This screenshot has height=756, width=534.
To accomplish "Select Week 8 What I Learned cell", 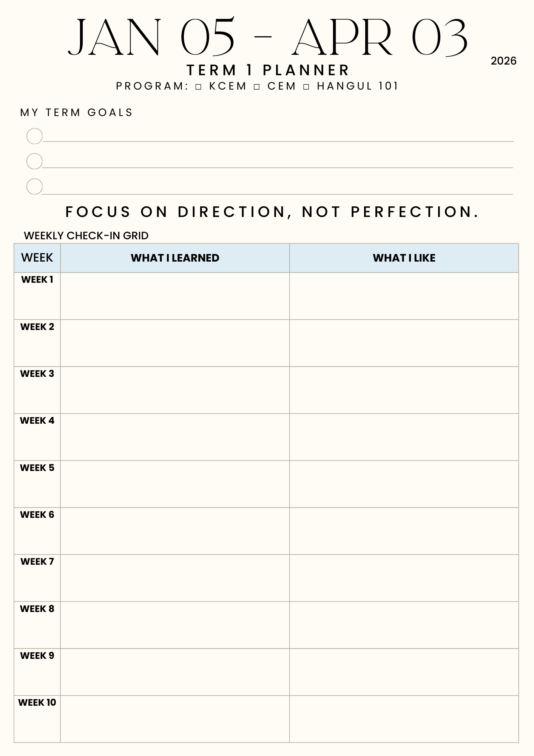I will point(175,625).
